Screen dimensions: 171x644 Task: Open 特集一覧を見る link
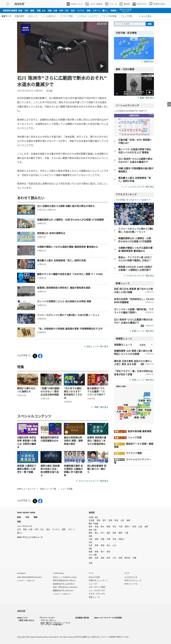click(x=101, y=407)
